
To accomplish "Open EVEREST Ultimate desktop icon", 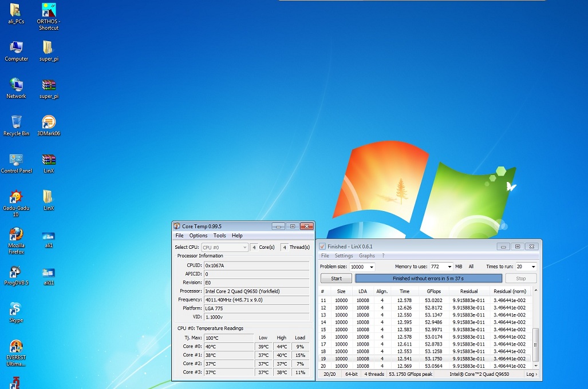I will click(16, 353).
